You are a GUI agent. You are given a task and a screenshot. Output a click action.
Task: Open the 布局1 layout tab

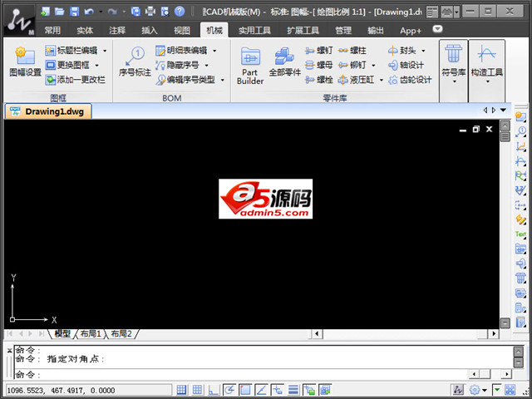[x=91, y=334]
